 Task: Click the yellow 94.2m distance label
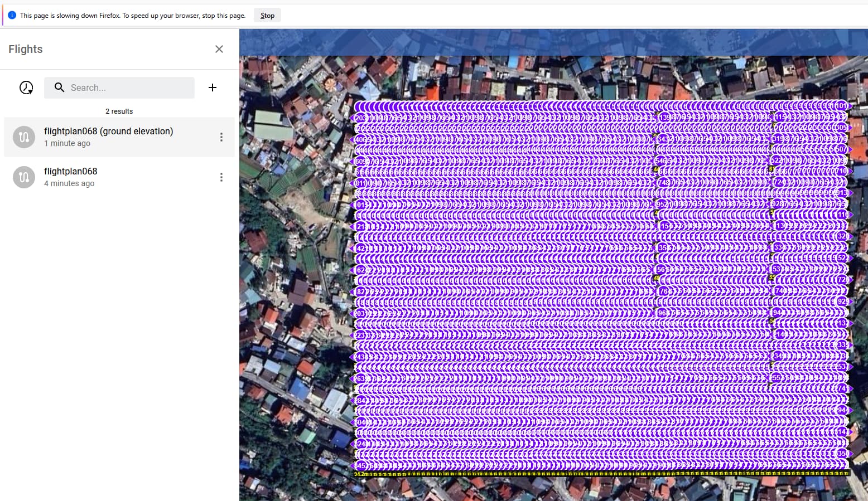coord(361,474)
